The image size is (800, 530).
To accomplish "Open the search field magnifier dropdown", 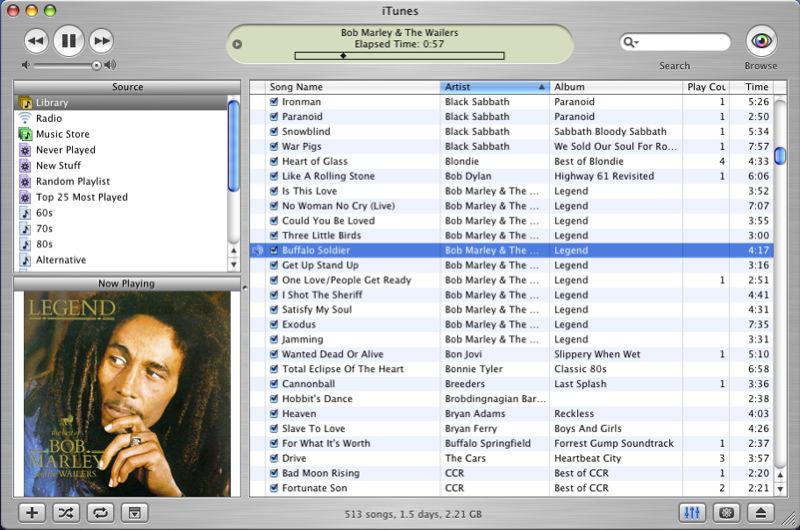I will point(631,42).
